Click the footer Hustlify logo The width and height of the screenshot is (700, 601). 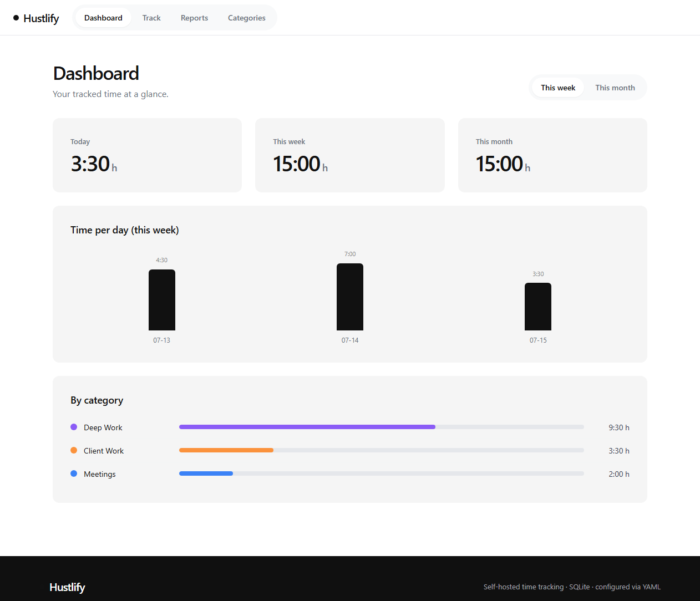point(67,587)
